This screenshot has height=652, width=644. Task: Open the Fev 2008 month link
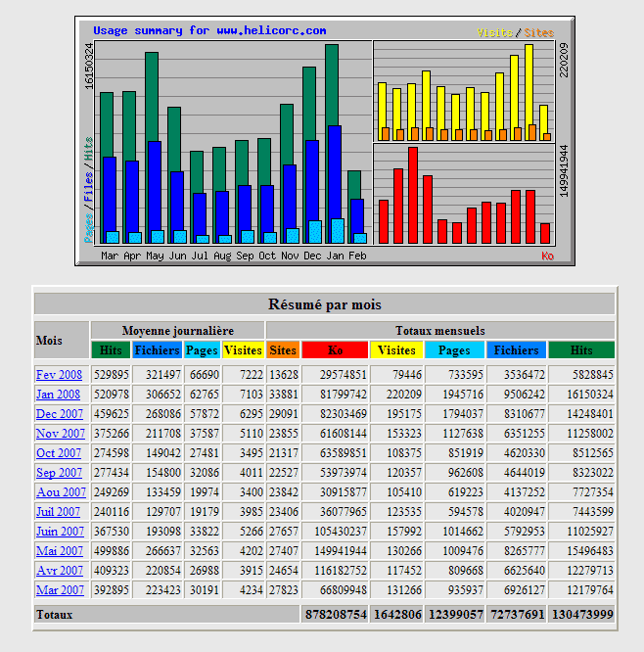tap(59, 375)
